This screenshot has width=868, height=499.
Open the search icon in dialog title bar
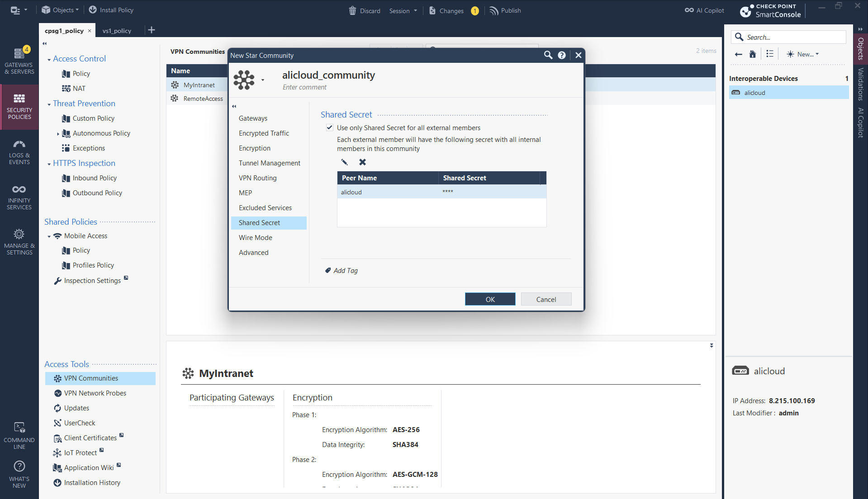(548, 55)
